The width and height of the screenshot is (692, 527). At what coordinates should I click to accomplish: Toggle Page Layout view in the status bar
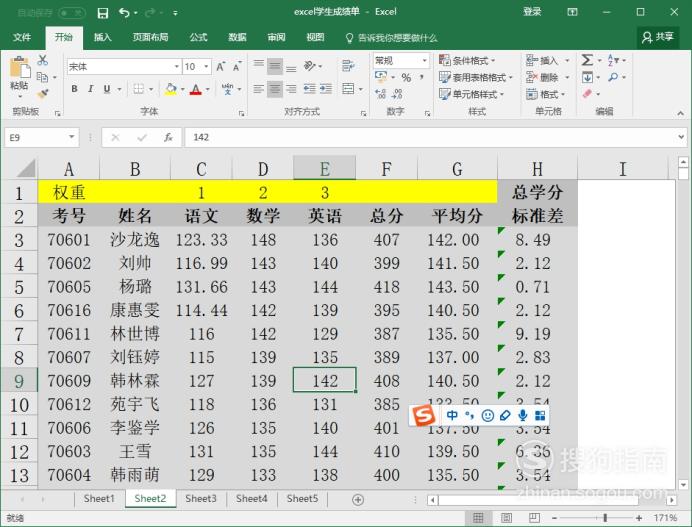click(x=506, y=518)
